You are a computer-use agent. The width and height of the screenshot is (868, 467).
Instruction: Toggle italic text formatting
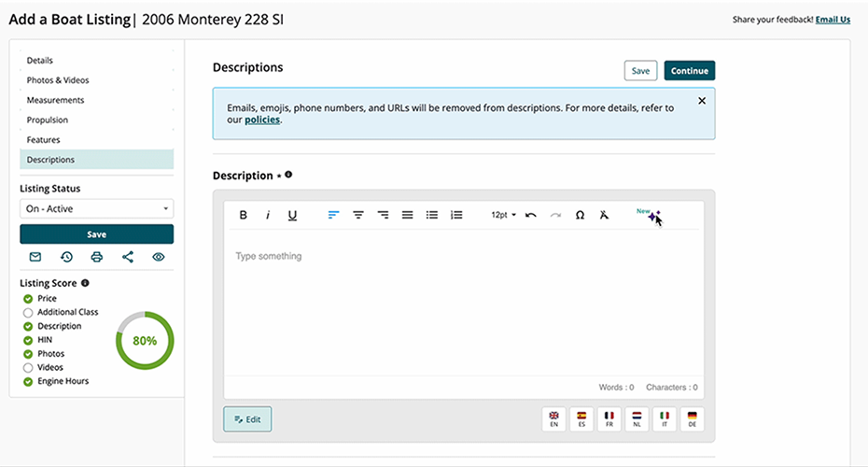point(268,215)
